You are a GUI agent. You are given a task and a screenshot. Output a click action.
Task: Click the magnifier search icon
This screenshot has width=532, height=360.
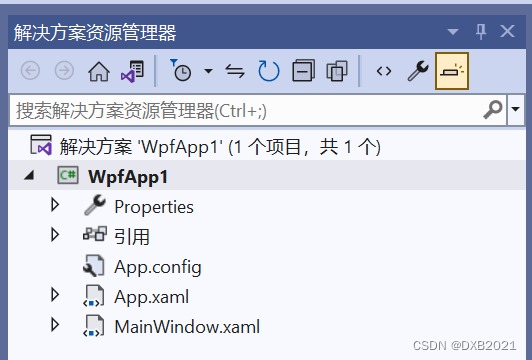pyautogui.click(x=493, y=110)
